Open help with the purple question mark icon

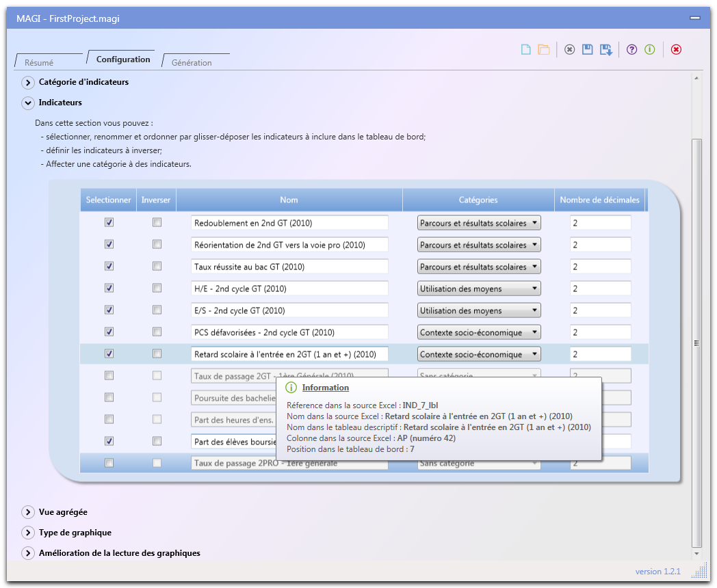[x=631, y=49]
